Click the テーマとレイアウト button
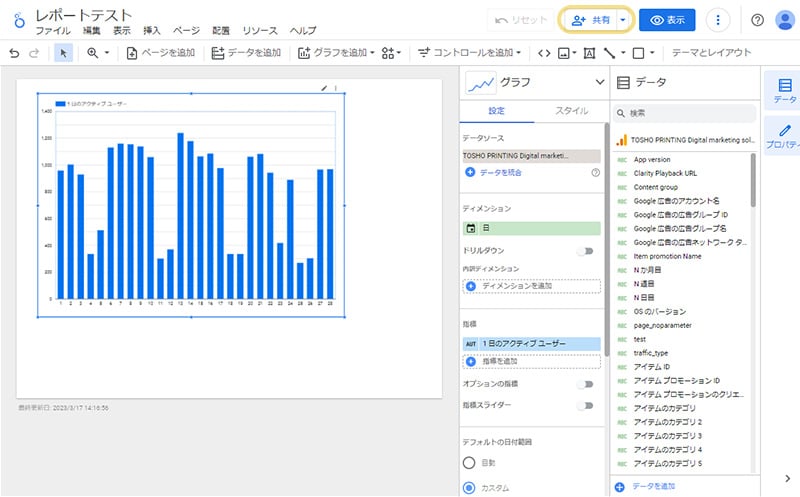The width and height of the screenshot is (800, 497). point(711,53)
